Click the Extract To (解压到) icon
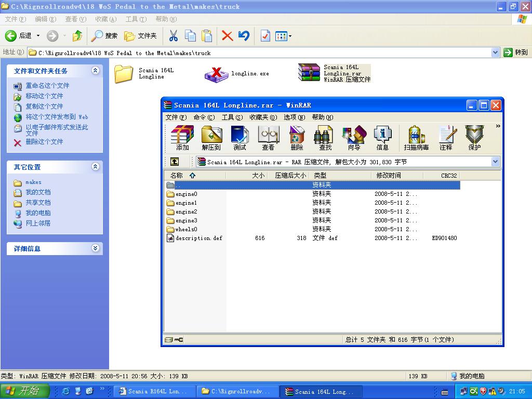This screenshot has width=532, height=399. point(211,138)
